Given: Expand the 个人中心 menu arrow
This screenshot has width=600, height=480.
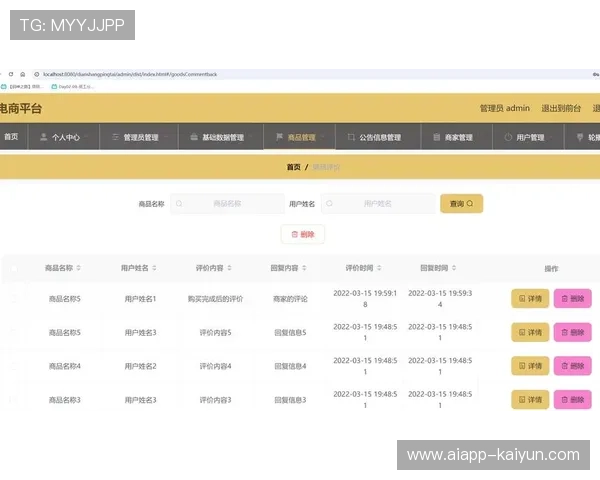Looking at the screenshot, I should click(86, 137).
